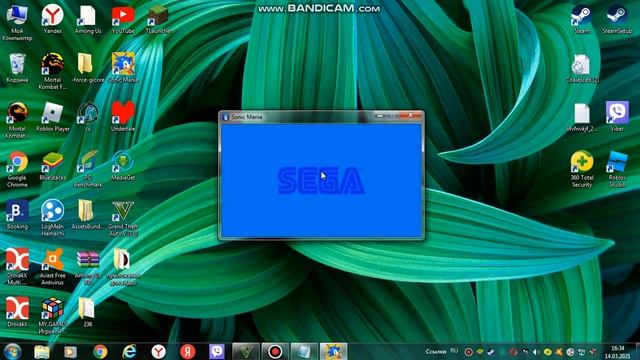Select the Roblox Player shortcut

[x=53, y=117]
